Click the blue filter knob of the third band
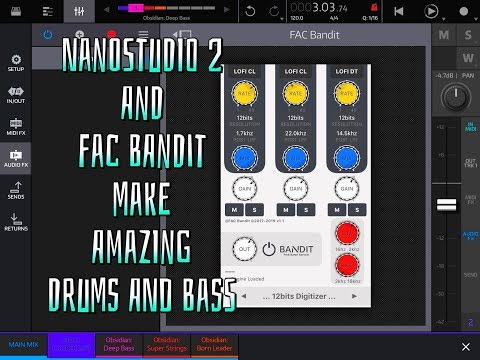This screenshot has height=360, width=480. click(x=347, y=158)
